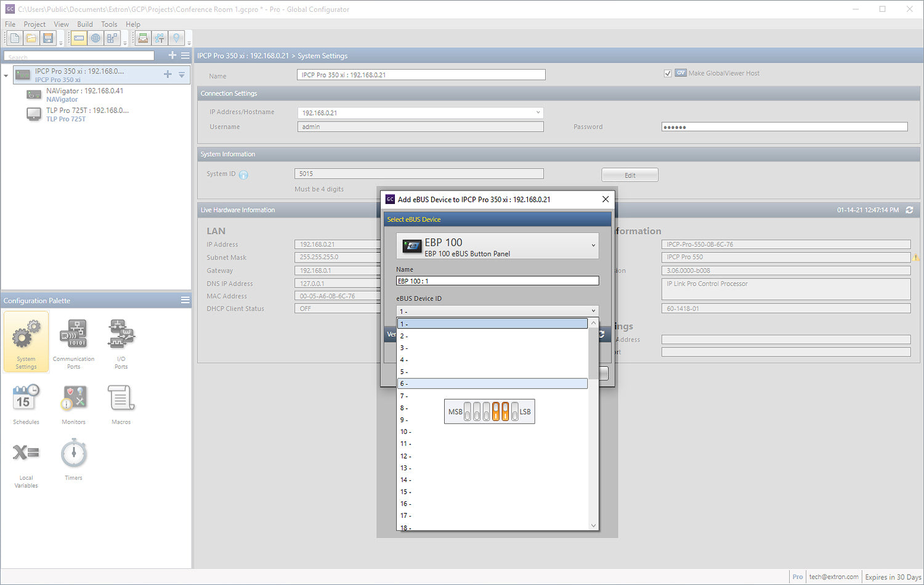
Task: Click the Open Project folder icon
Action: (x=31, y=38)
